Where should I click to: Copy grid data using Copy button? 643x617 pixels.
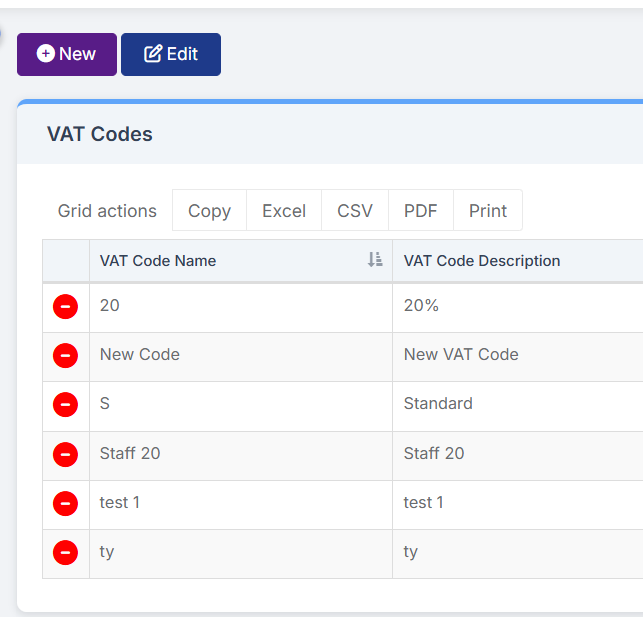click(209, 210)
